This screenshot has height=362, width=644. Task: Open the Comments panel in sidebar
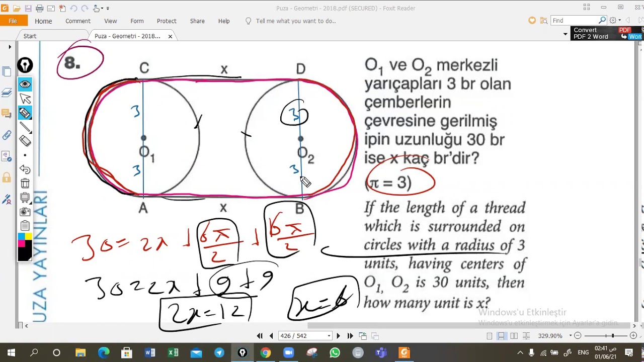point(7,114)
